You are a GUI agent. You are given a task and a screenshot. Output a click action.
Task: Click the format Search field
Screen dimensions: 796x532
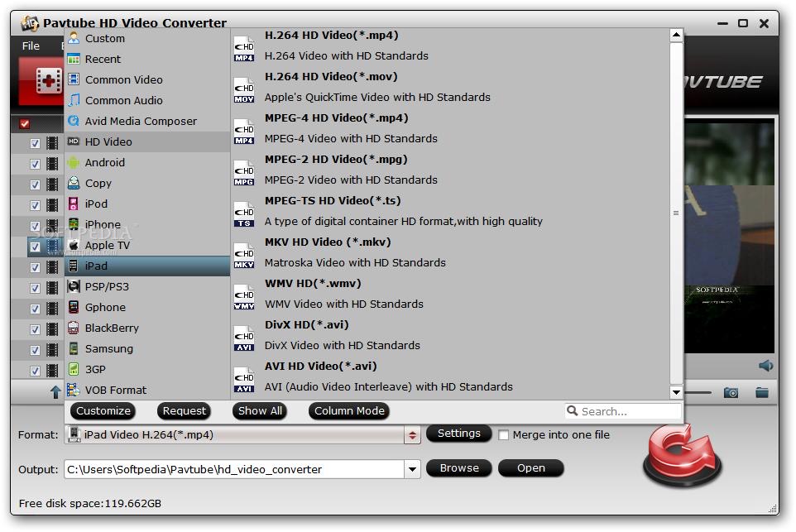(x=623, y=411)
